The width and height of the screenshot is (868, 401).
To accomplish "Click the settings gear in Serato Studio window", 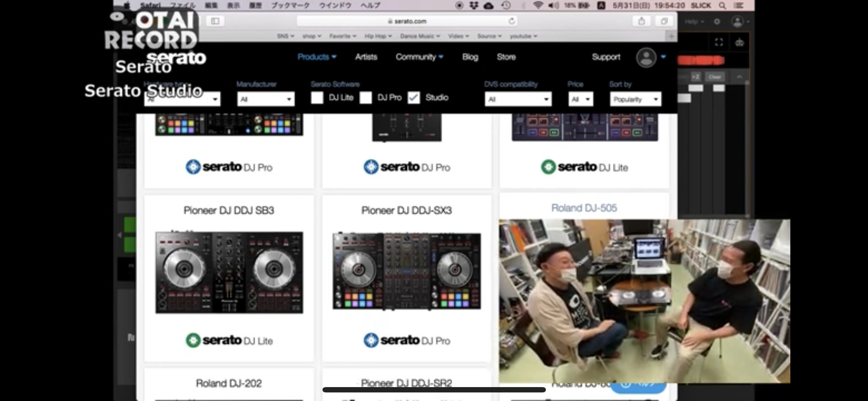I will pyautogui.click(x=717, y=22).
